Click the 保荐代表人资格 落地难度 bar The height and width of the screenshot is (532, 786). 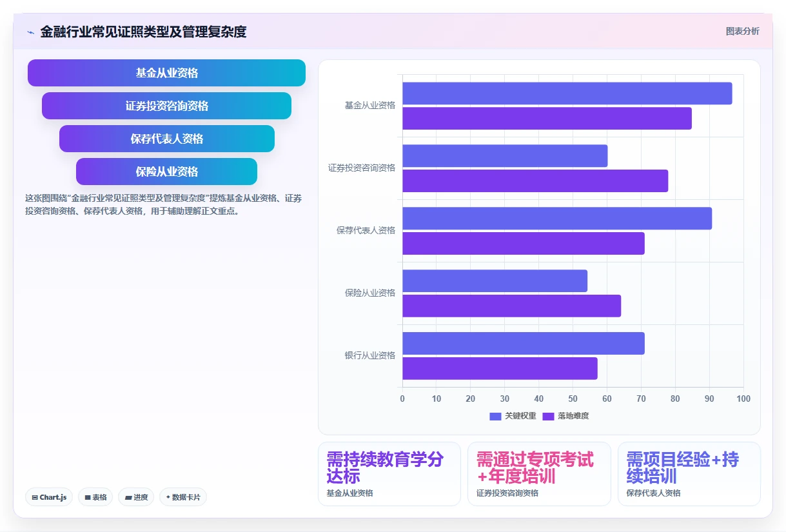pos(524,244)
